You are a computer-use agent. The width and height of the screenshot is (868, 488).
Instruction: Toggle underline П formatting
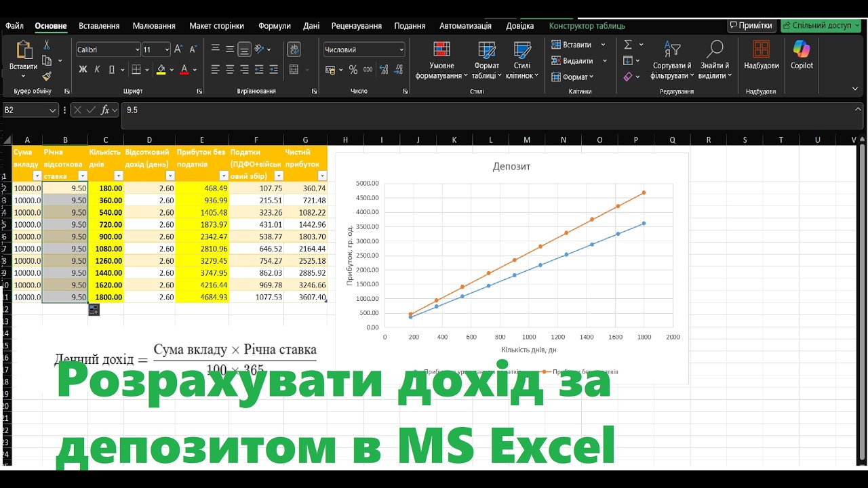point(112,69)
